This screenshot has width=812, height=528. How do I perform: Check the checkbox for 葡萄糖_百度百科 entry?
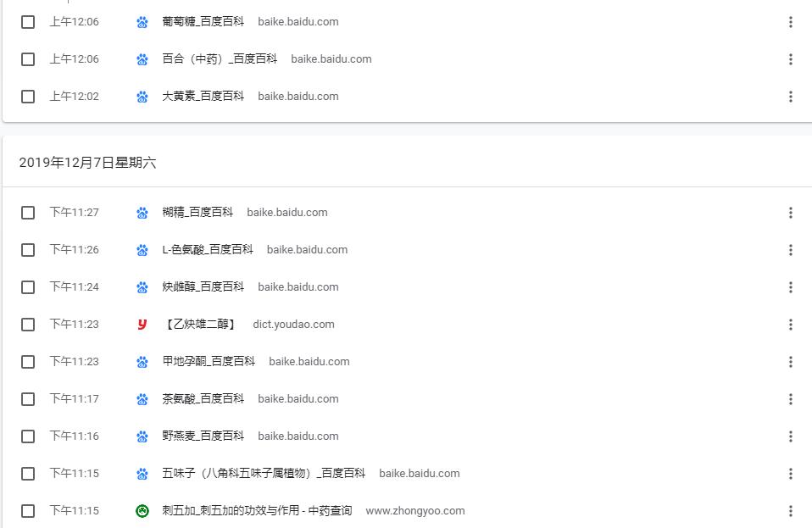click(x=28, y=21)
